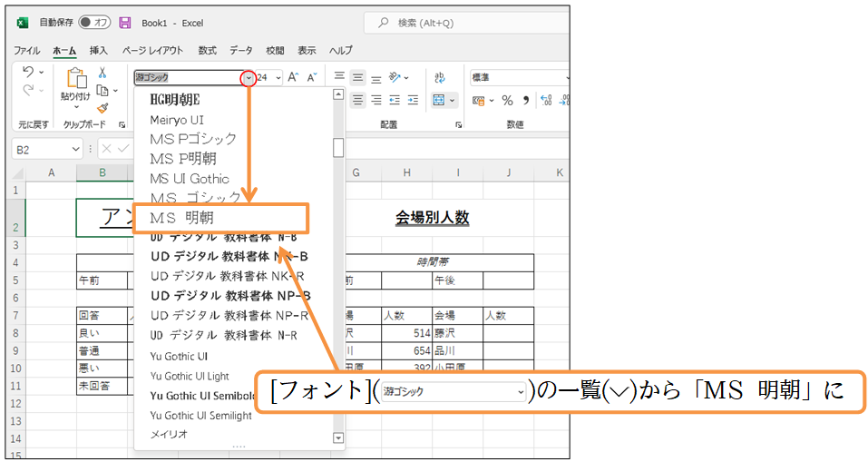Decrease the cell indent
Viewport: 868px width, 462px height.
[x=395, y=100]
